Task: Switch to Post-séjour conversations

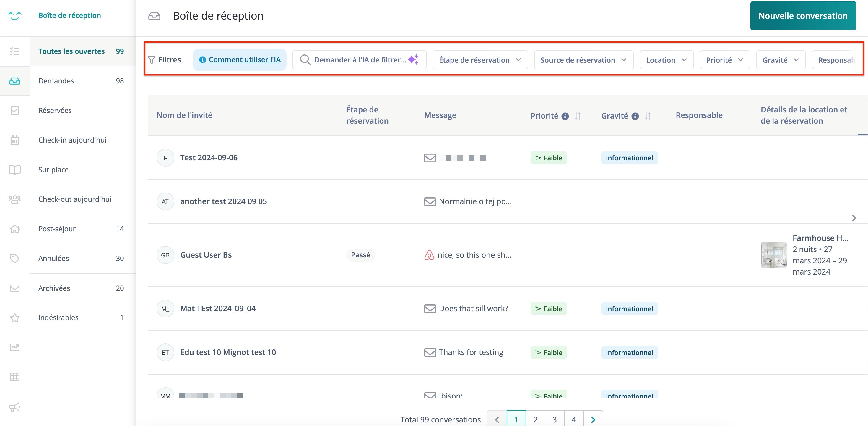Action: (x=57, y=229)
